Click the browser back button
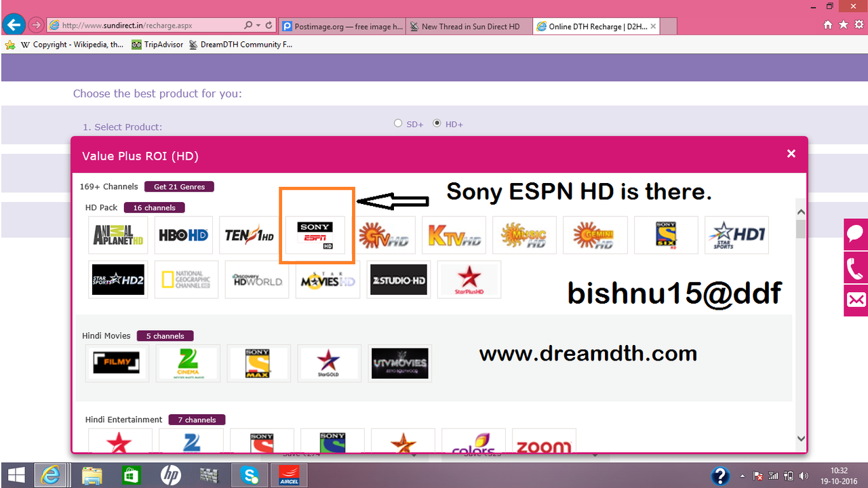The image size is (868, 488). pos(14,25)
